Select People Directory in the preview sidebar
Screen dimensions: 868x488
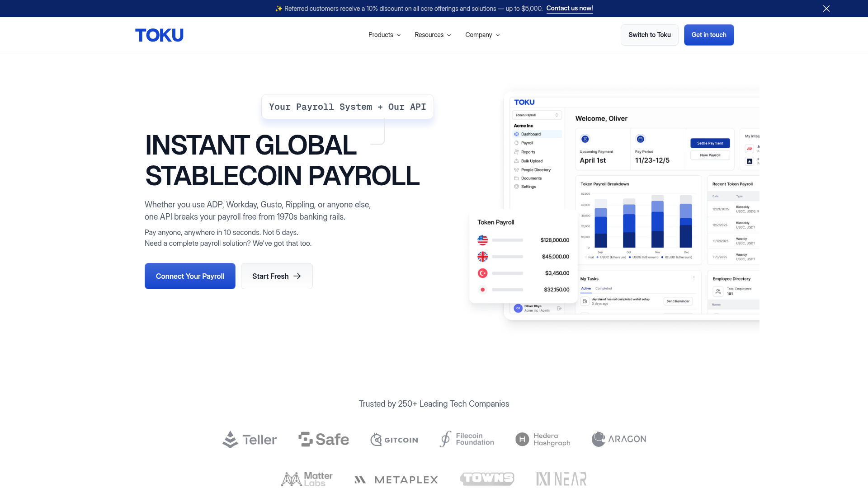(x=533, y=170)
